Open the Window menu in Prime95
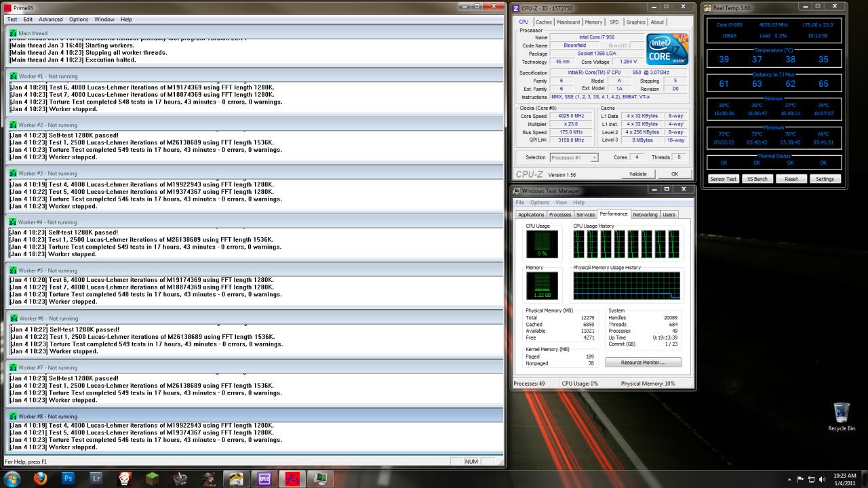Image resolution: width=868 pixels, height=488 pixels. [104, 19]
